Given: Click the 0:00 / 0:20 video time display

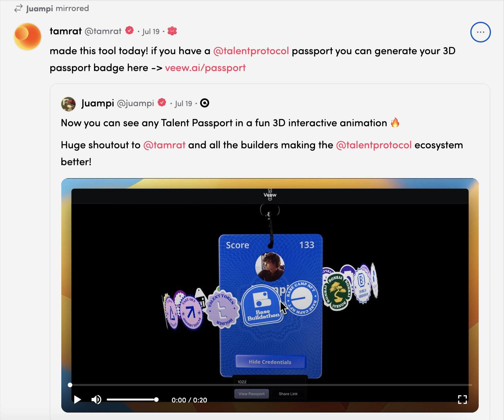Looking at the screenshot, I should (x=189, y=400).
